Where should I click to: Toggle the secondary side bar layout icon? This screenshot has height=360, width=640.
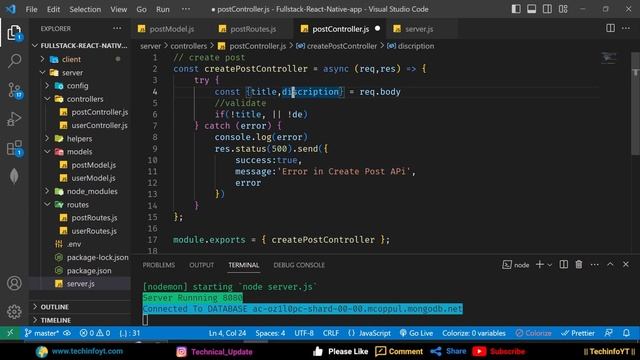(547, 9)
